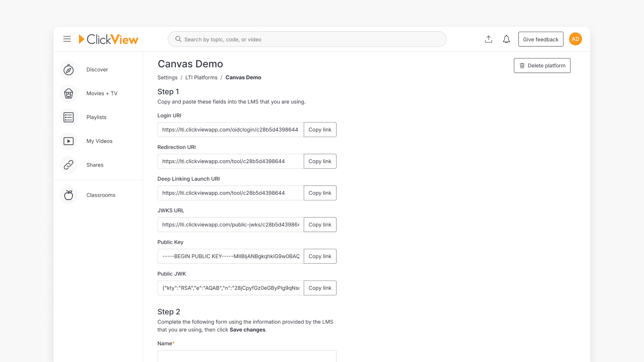This screenshot has height=362, width=644.
Task: Click Delete platform
Action: (542, 65)
